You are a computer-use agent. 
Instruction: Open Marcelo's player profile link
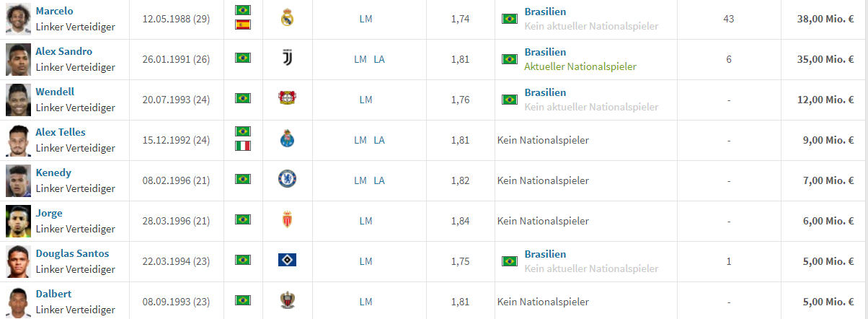coord(54,11)
